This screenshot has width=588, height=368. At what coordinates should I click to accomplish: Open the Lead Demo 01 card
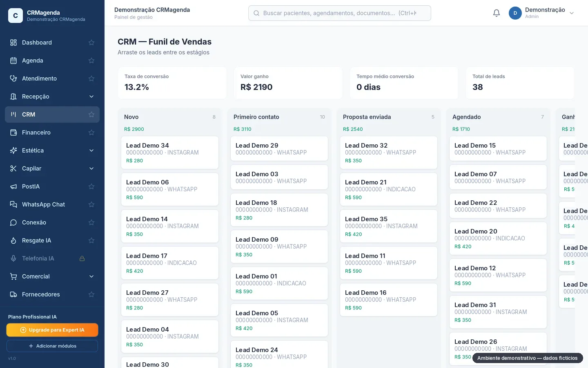click(x=279, y=283)
